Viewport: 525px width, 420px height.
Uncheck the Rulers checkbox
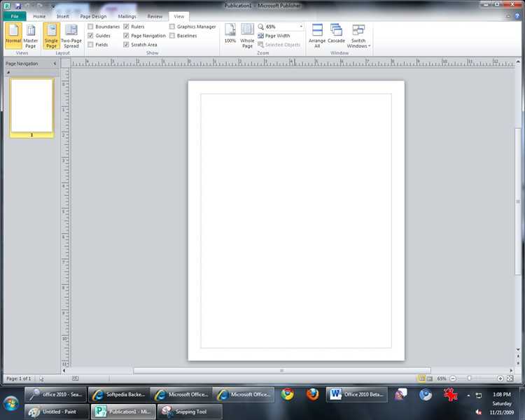126,27
